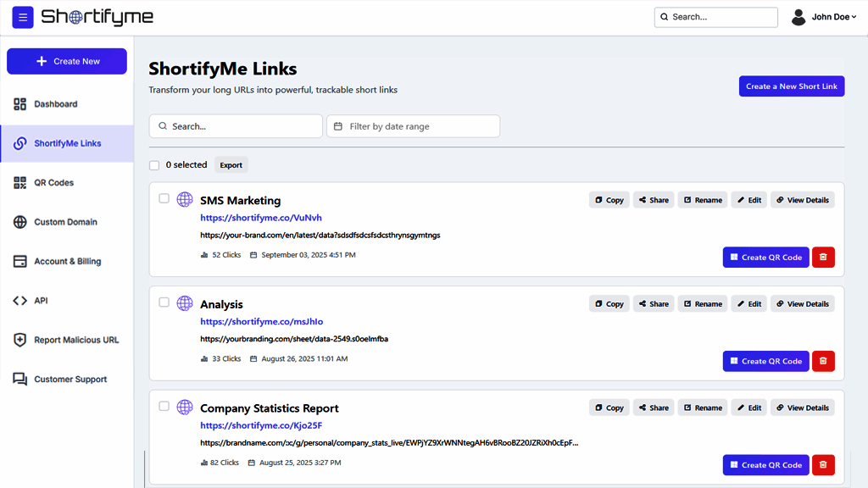Viewport: 868px width, 488px height.
Task: Create QR Code for Analysis link
Action: pos(765,361)
